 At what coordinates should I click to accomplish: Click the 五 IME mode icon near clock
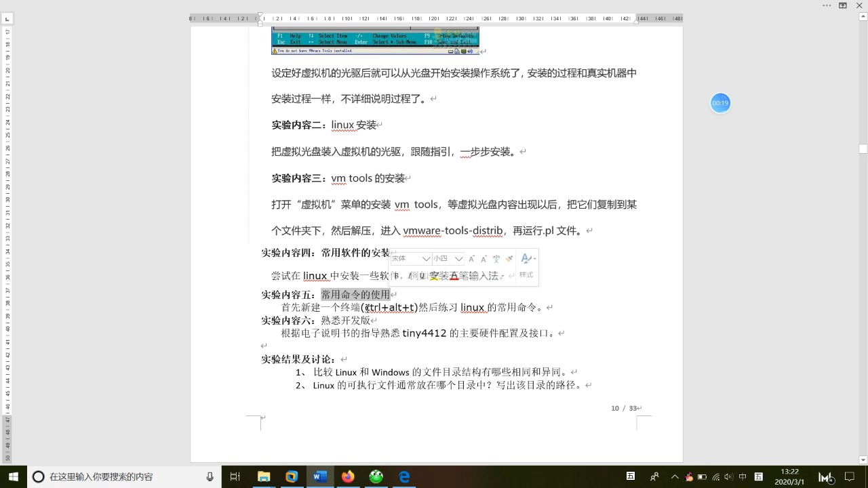(x=759, y=476)
